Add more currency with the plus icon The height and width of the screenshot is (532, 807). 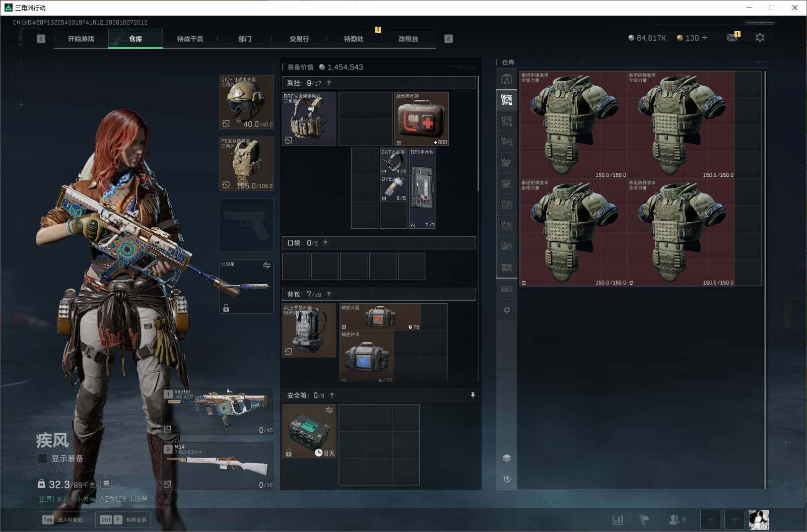coord(705,38)
